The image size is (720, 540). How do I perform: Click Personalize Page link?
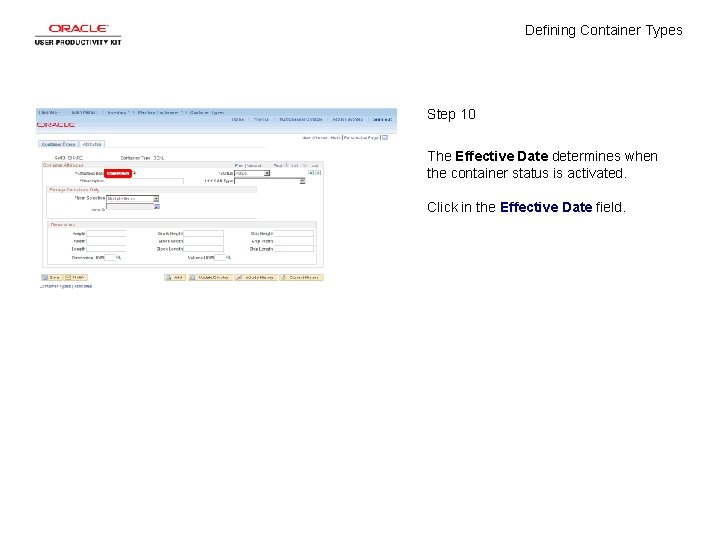[x=361, y=137]
